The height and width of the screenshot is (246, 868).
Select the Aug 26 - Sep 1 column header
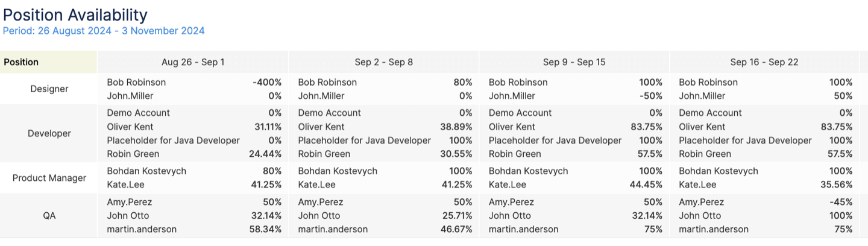pyautogui.click(x=193, y=62)
